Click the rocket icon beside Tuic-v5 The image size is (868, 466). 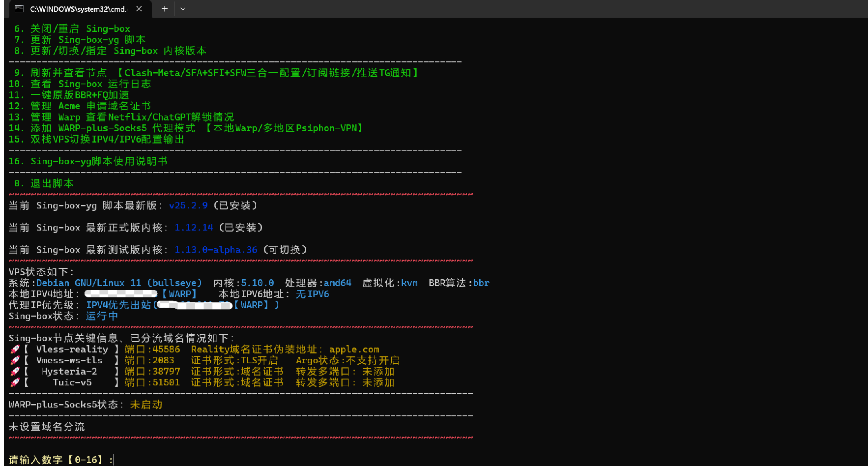point(15,382)
